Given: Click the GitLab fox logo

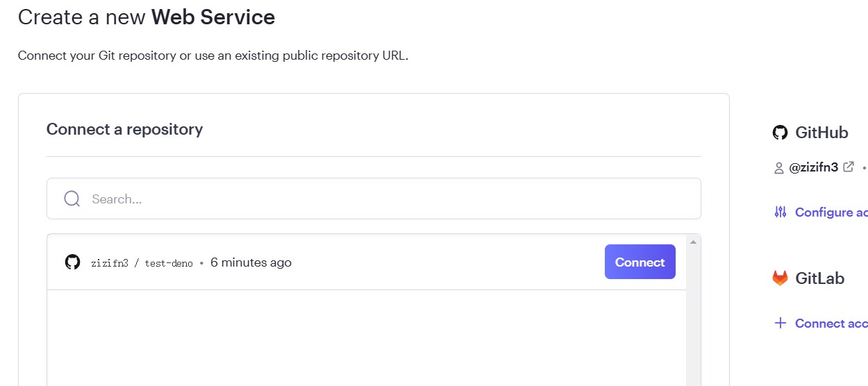Looking at the screenshot, I should (x=780, y=278).
